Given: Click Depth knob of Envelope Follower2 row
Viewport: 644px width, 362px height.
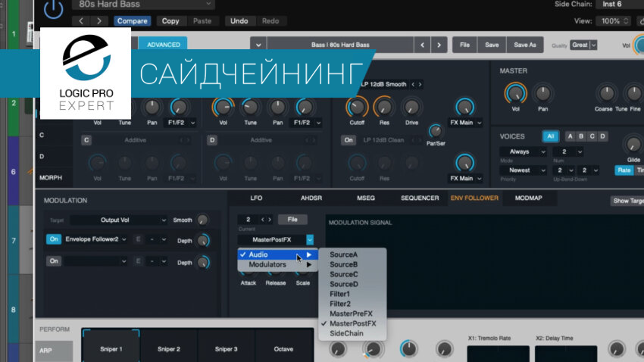Looking at the screenshot, I should coord(203,241).
